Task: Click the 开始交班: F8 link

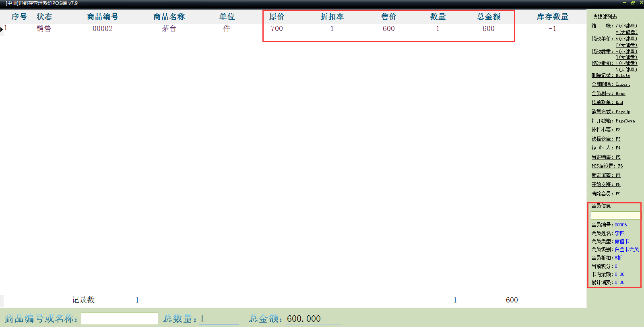Action: (606, 184)
